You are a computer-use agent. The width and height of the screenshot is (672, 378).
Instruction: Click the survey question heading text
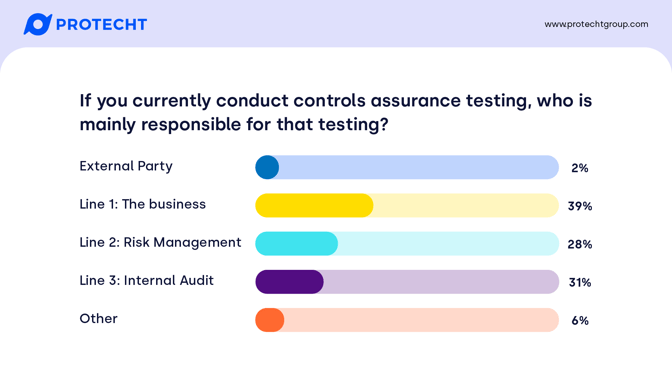tap(336, 113)
